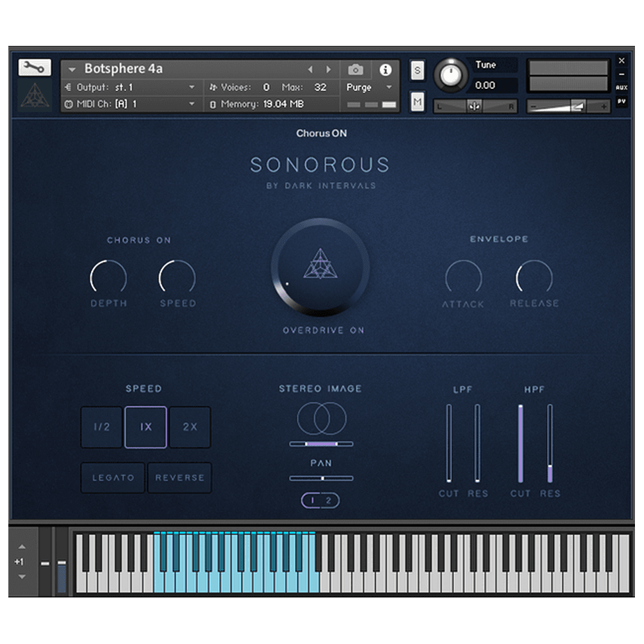Go to the next instrument with the right arrow
The width and height of the screenshot is (644, 644).
click(328, 69)
